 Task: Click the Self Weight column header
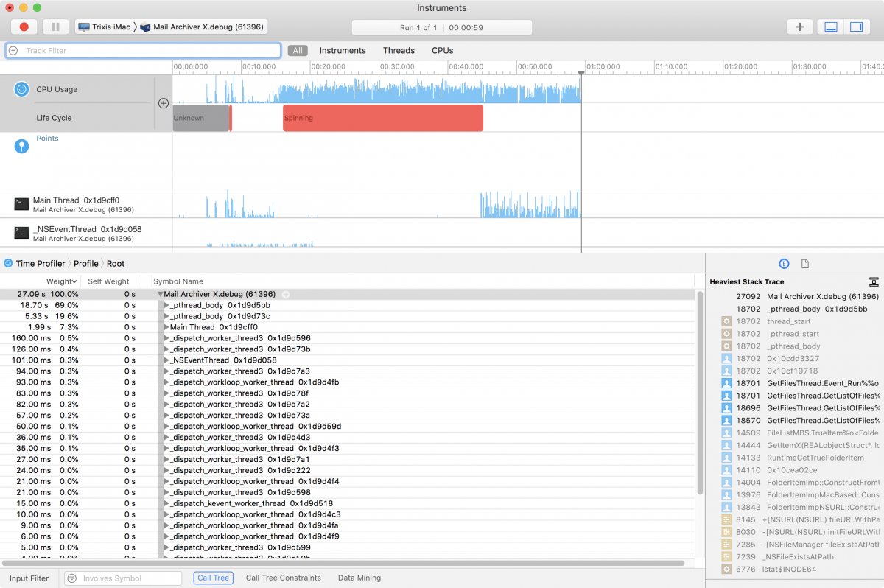(108, 281)
